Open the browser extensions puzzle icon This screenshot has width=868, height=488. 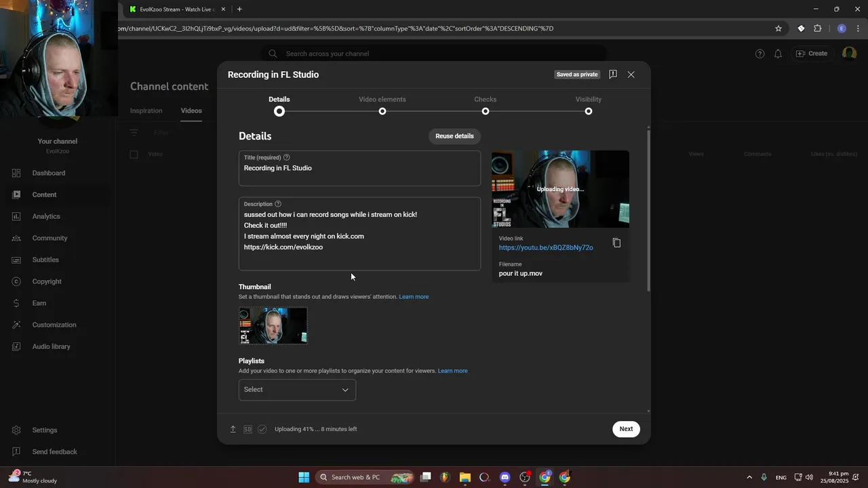817,28
